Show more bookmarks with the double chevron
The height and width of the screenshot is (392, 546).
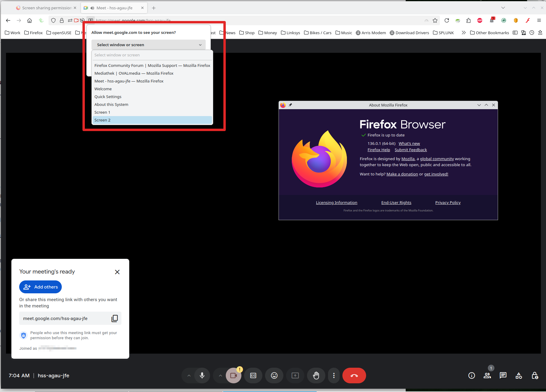coord(464,33)
